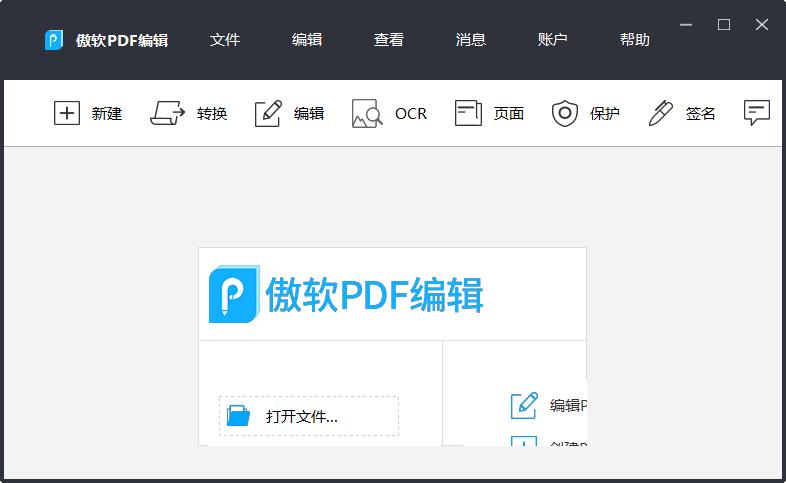Open the 账户 menu
Image resolution: width=786 pixels, height=483 pixels.
552,40
